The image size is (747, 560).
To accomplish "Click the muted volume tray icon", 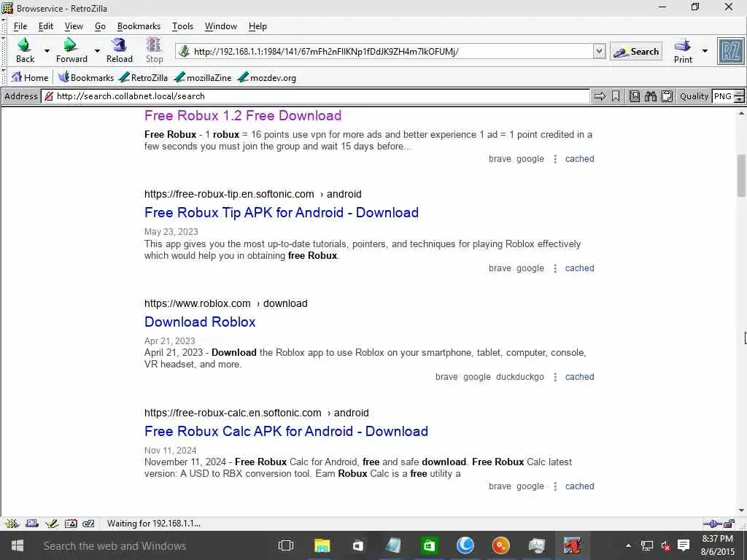I will pos(665,545).
